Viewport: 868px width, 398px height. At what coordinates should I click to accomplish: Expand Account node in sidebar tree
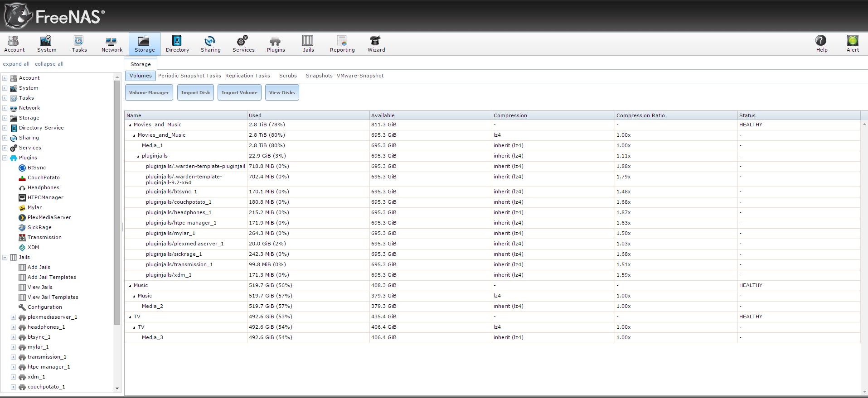click(x=5, y=78)
